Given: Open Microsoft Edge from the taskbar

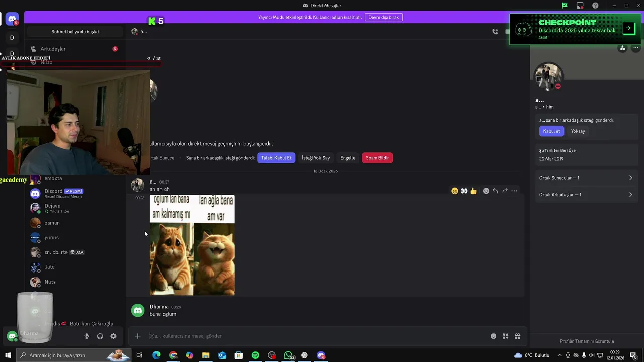Looking at the screenshot, I should (156, 355).
